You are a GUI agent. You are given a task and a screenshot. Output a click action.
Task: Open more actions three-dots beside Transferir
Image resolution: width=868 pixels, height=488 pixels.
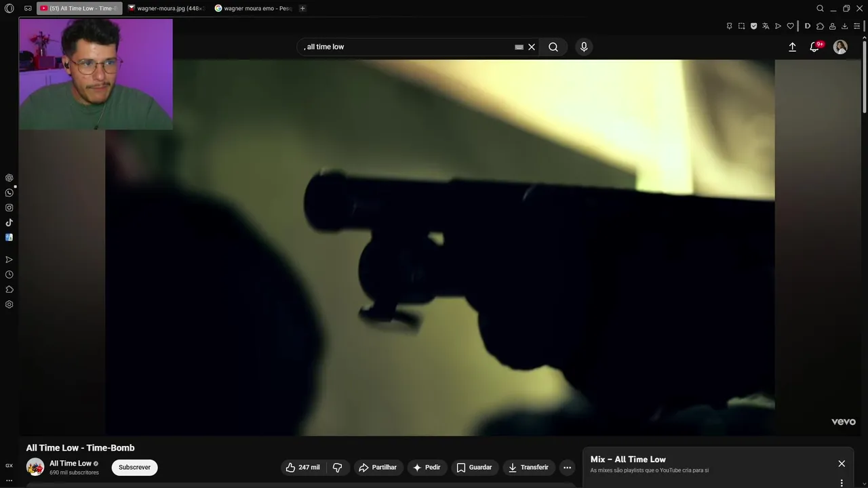(567, 468)
